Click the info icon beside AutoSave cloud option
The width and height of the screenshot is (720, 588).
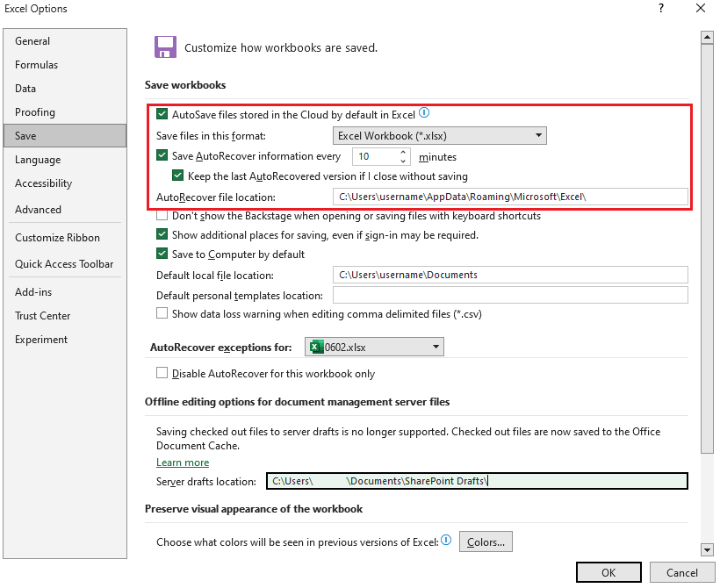424,112
